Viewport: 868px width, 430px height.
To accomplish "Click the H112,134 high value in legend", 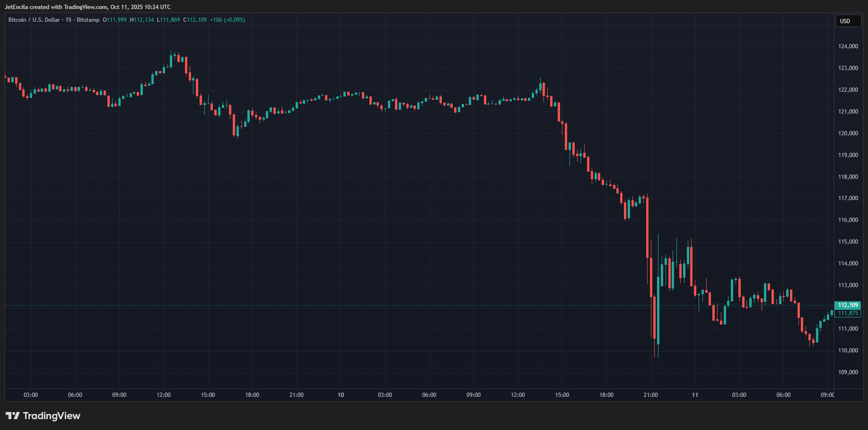I will pyautogui.click(x=142, y=20).
